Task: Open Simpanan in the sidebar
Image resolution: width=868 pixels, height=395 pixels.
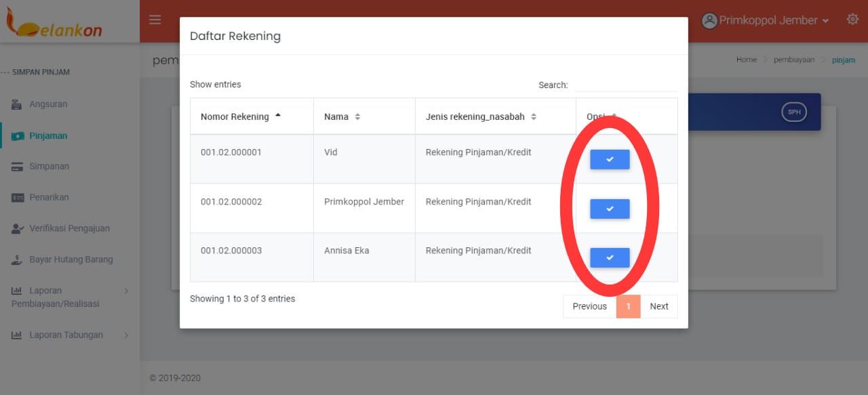Action: click(x=49, y=167)
